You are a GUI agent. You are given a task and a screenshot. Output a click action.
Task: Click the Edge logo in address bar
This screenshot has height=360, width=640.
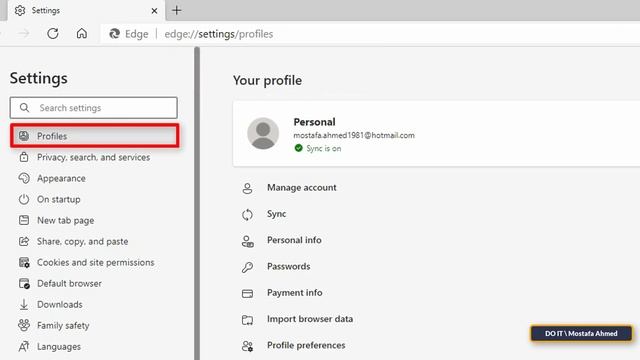[114, 34]
